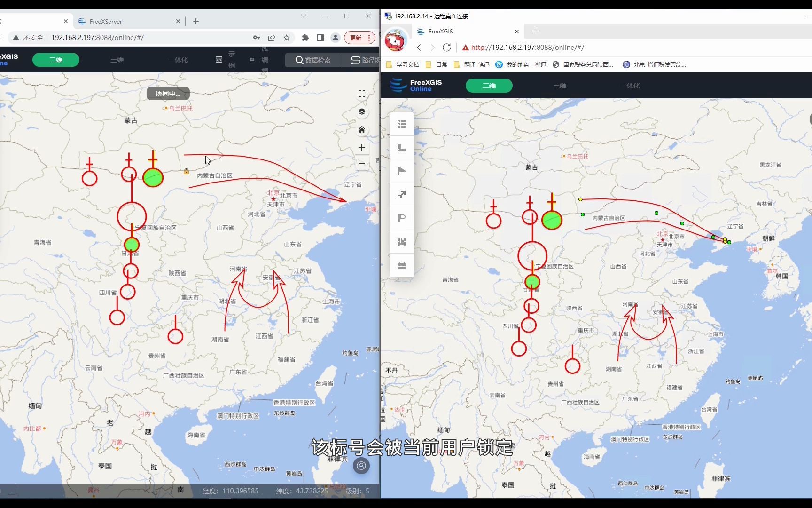Click the password key icon in left address bar
Viewport: 812px width, 508px height.
point(257,38)
